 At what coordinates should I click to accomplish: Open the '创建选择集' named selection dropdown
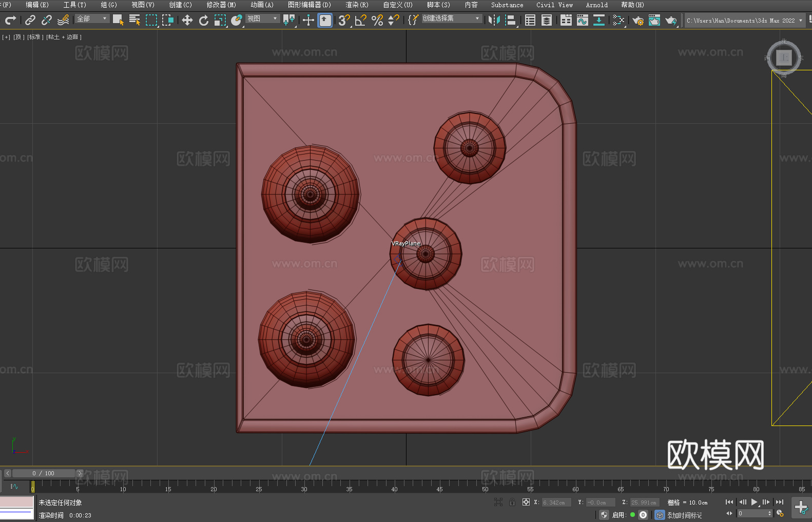point(451,18)
